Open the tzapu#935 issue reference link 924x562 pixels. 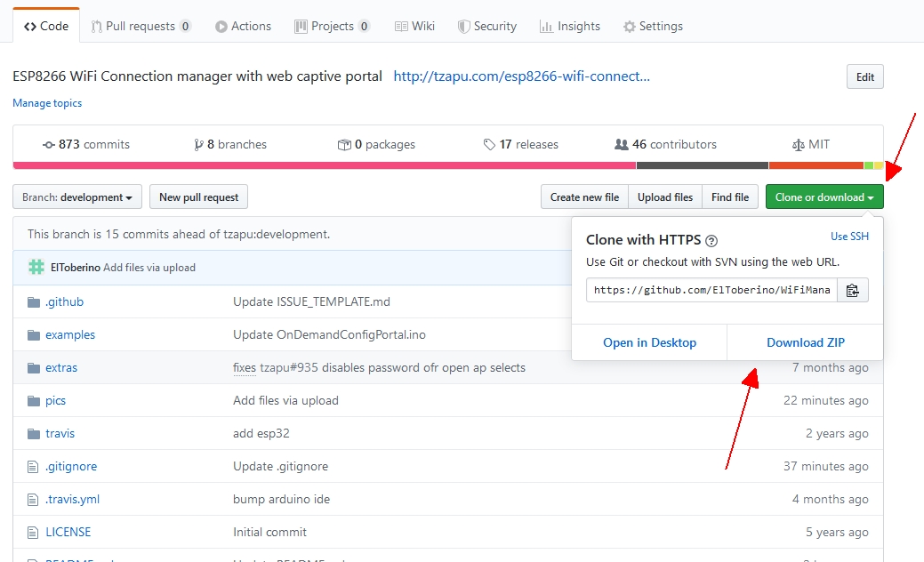[289, 367]
